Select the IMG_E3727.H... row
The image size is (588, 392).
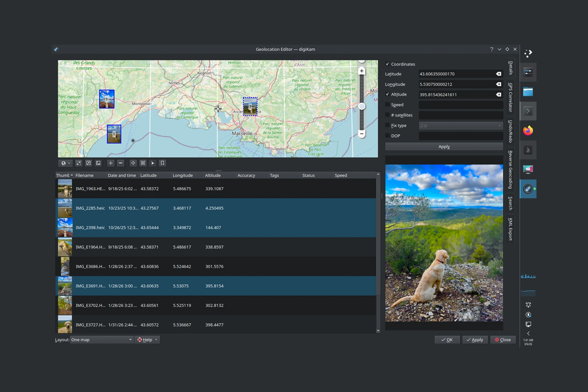coord(216,324)
